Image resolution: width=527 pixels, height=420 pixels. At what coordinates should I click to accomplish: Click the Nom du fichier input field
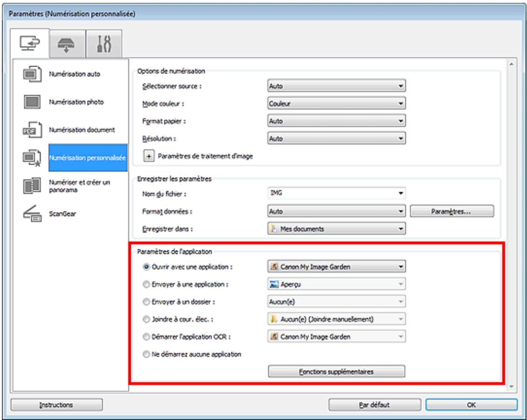pos(331,193)
